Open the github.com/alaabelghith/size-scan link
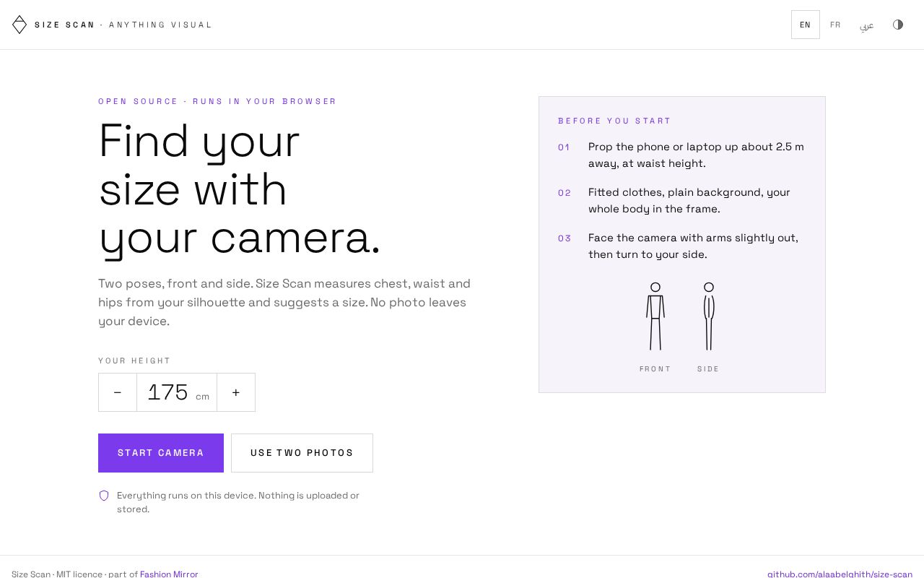The width and height of the screenshot is (924, 578). pos(840,574)
